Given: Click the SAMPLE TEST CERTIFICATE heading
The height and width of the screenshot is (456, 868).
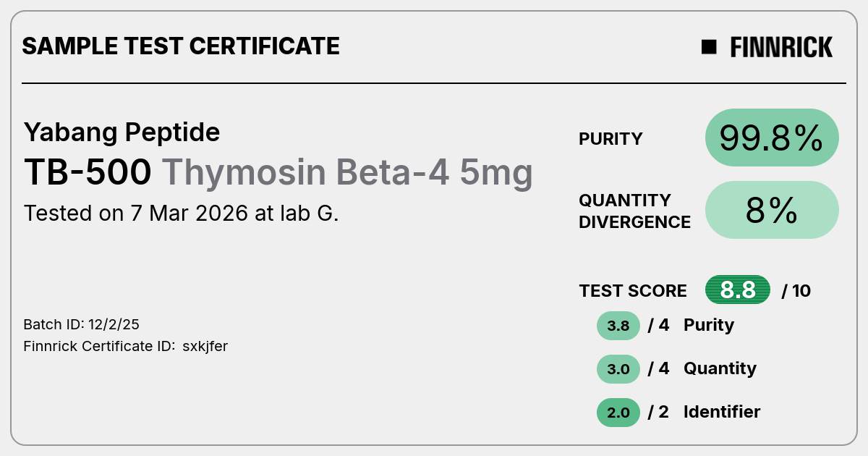Looking at the screenshot, I should click(181, 46).
